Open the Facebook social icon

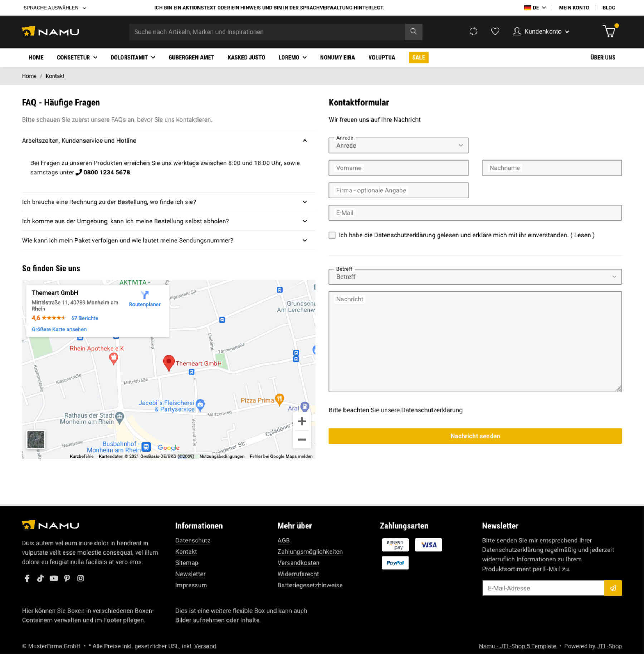point(27,578)
